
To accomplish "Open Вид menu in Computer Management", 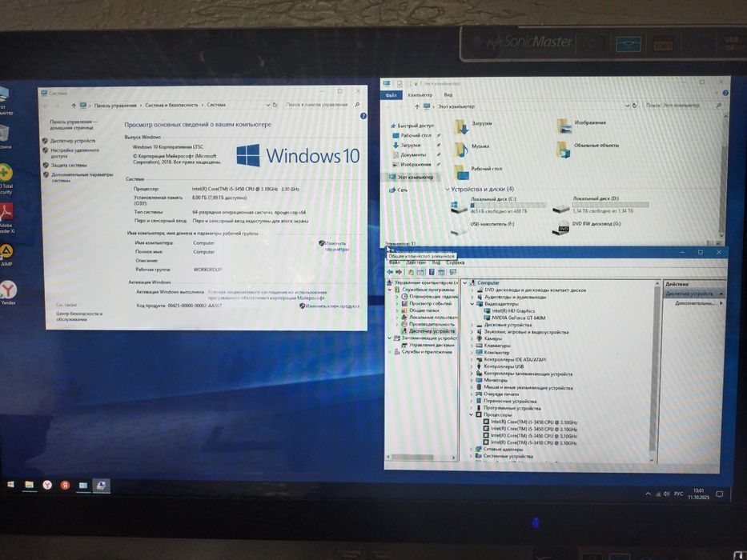I will (436, 262).
